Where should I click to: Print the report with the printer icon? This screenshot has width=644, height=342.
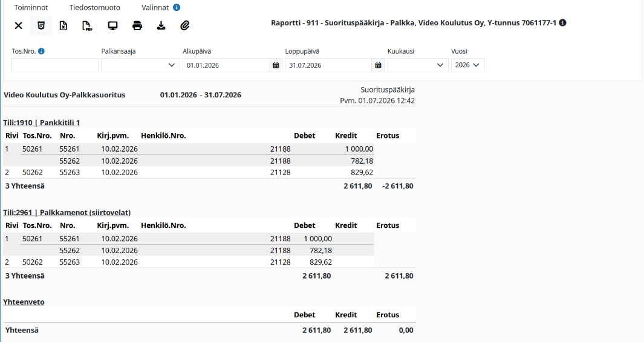point(137,25)
